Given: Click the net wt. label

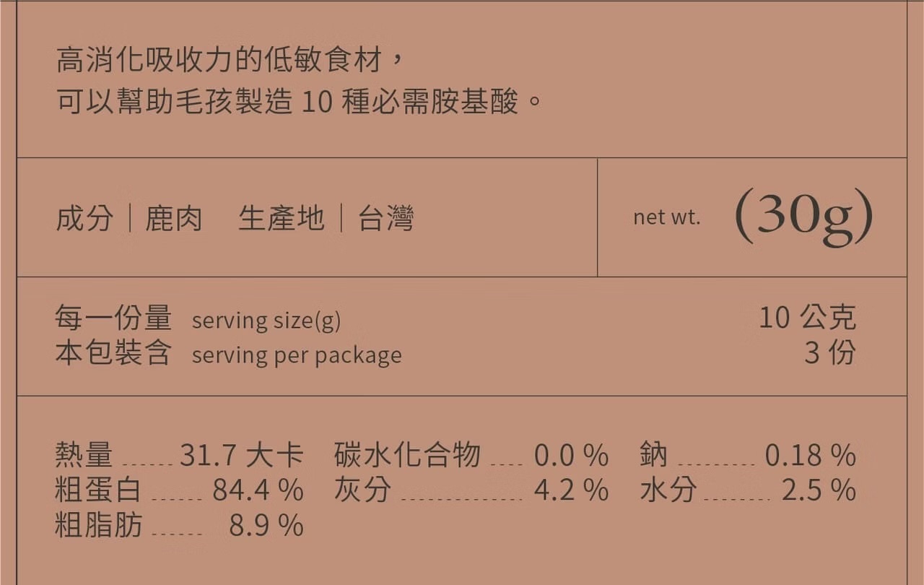Looking at the screenshot, I should point(666,217).
